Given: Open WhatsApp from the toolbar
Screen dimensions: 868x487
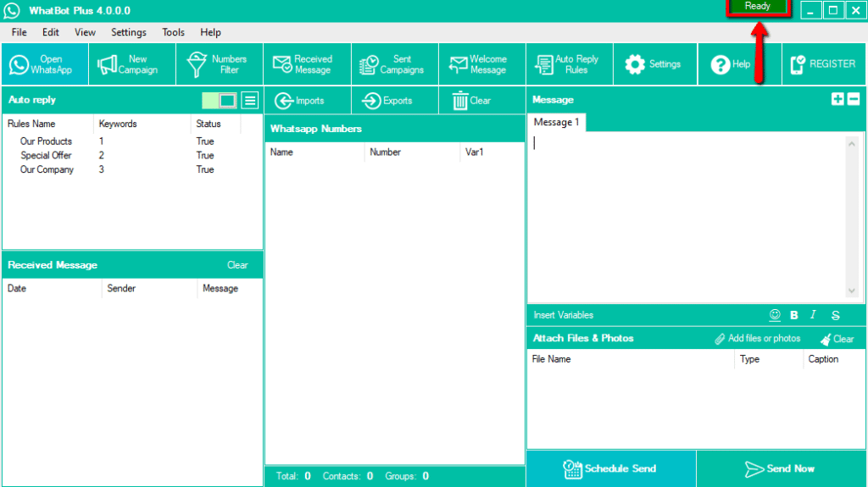Looking at the screenshot, I should [x=45, y=64].
